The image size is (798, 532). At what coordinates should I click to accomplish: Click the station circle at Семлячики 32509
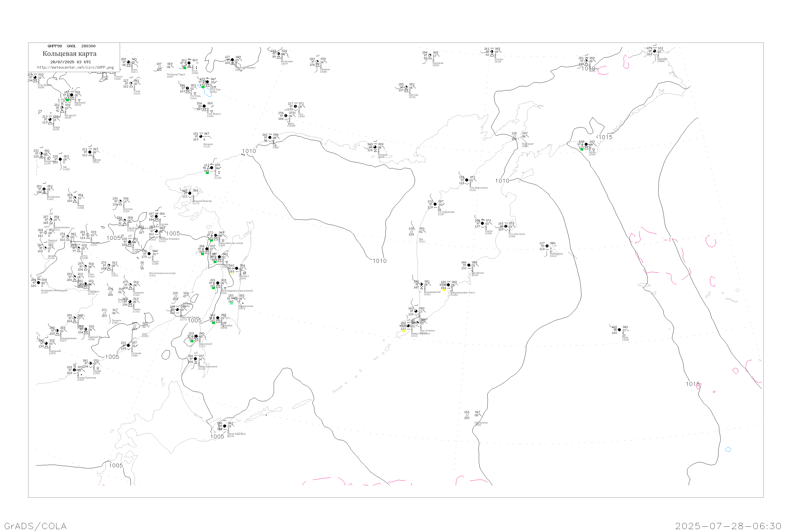(x=469, y=265)
